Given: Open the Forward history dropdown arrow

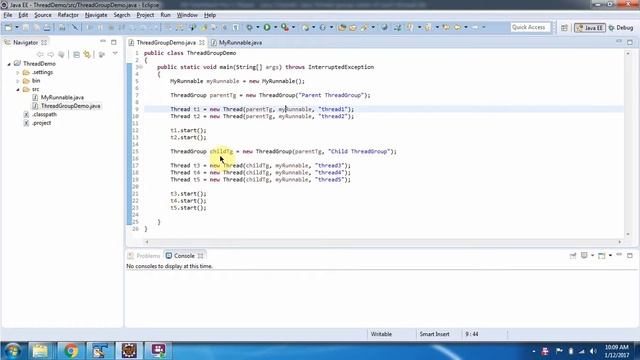Looking at the screenshot, I should (x=484, y=27).
